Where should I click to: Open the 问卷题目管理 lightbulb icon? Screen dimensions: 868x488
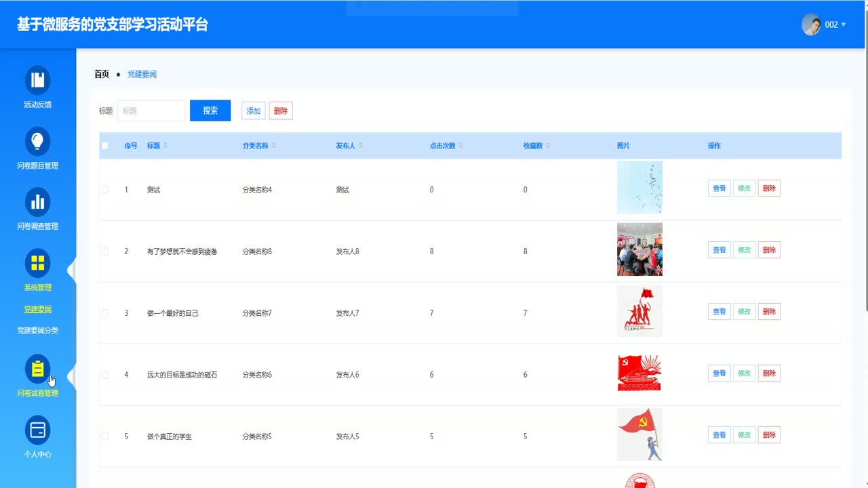[38, 141]
